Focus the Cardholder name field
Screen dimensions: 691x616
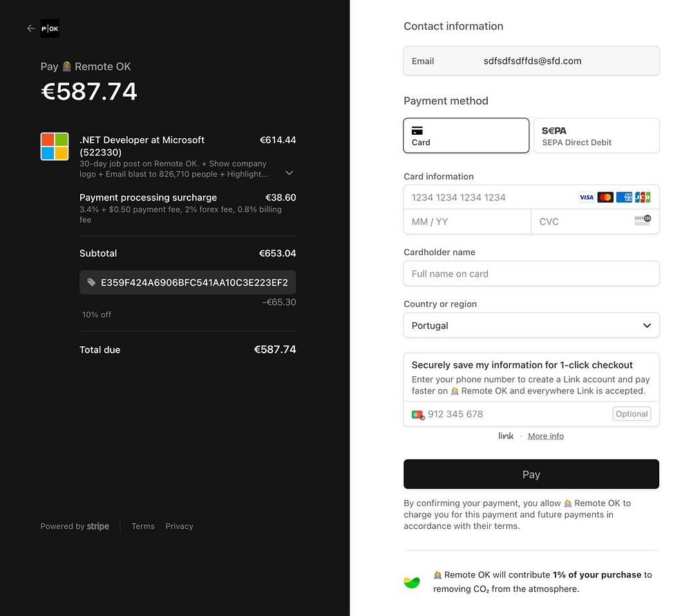(531, 273)
